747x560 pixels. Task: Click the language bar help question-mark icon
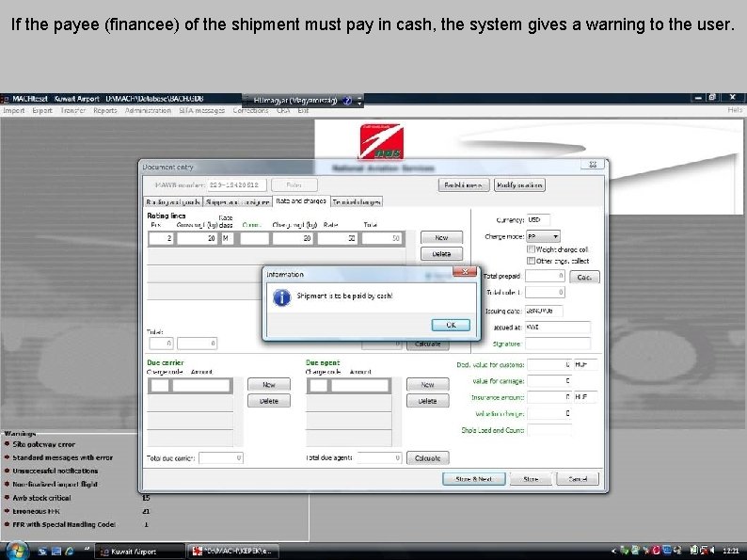(347, 100)
